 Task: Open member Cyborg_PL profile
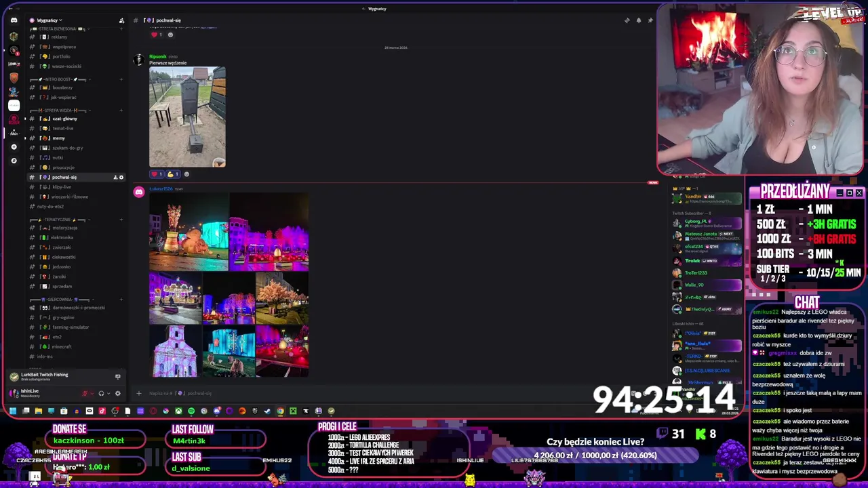(707, 223)
